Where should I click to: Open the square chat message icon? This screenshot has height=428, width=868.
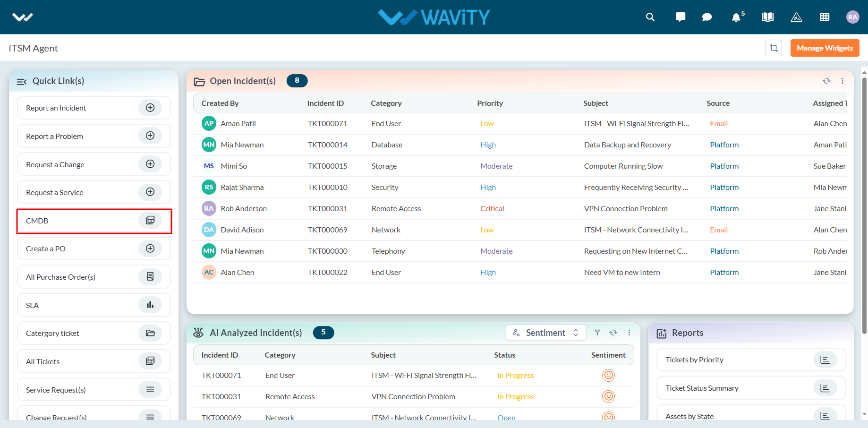click(681, 17)
